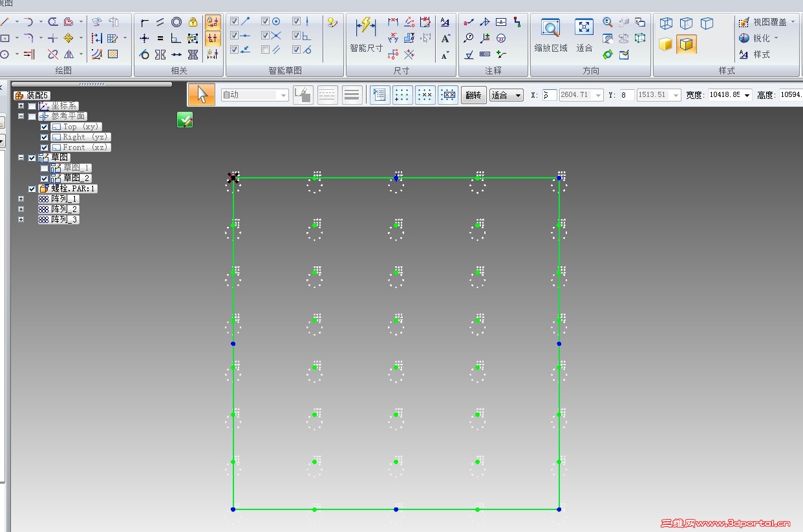Image resolution: width=803 pixels, height=532 pixels.
Task: Collapse the 草图 tree node
Action: point(21,158)
